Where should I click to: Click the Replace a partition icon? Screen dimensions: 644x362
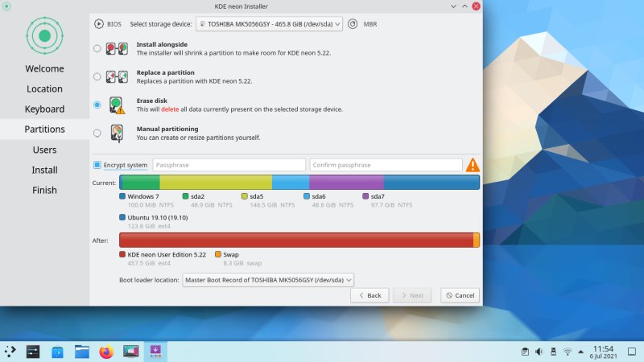[118, 76]
